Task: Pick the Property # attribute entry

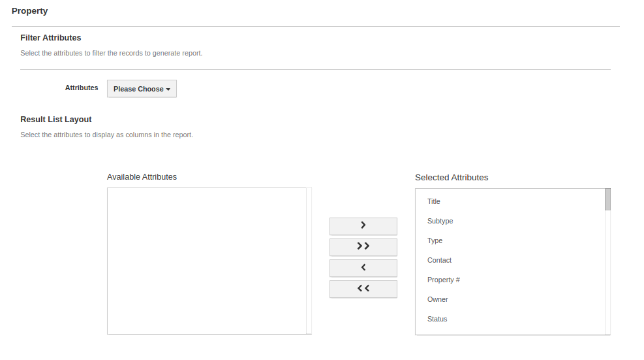Action: point(444,280)
